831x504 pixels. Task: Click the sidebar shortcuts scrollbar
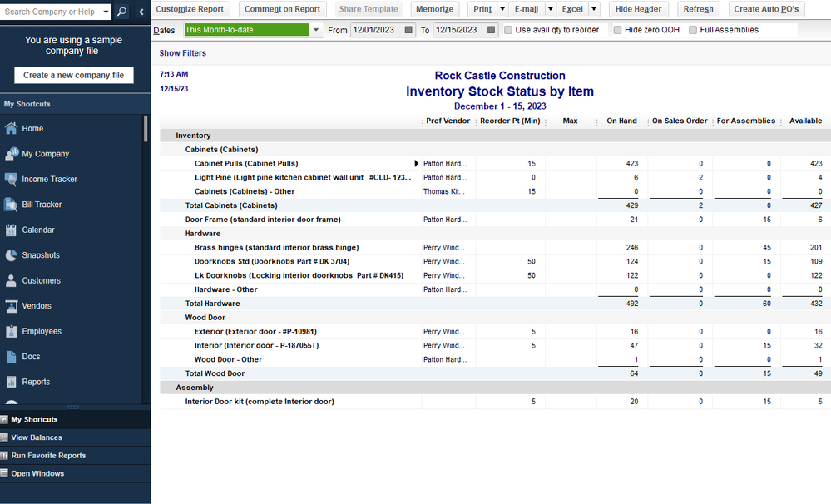click(146, 129)
